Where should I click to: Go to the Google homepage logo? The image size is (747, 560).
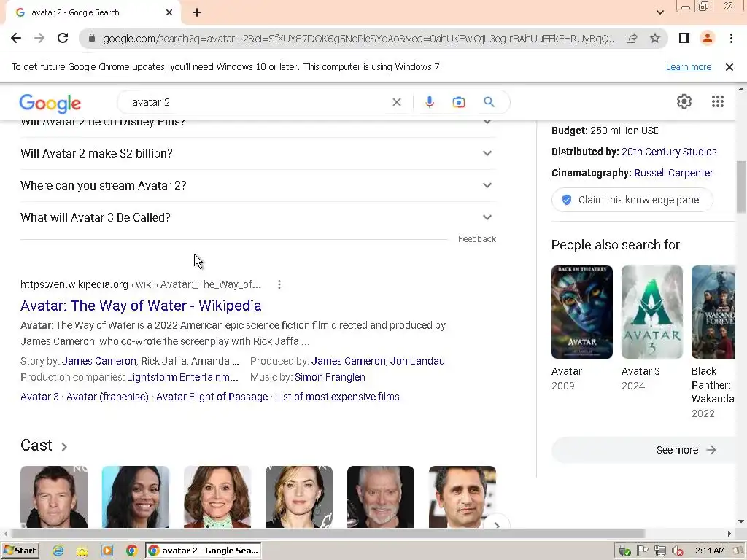click(50, 104)
